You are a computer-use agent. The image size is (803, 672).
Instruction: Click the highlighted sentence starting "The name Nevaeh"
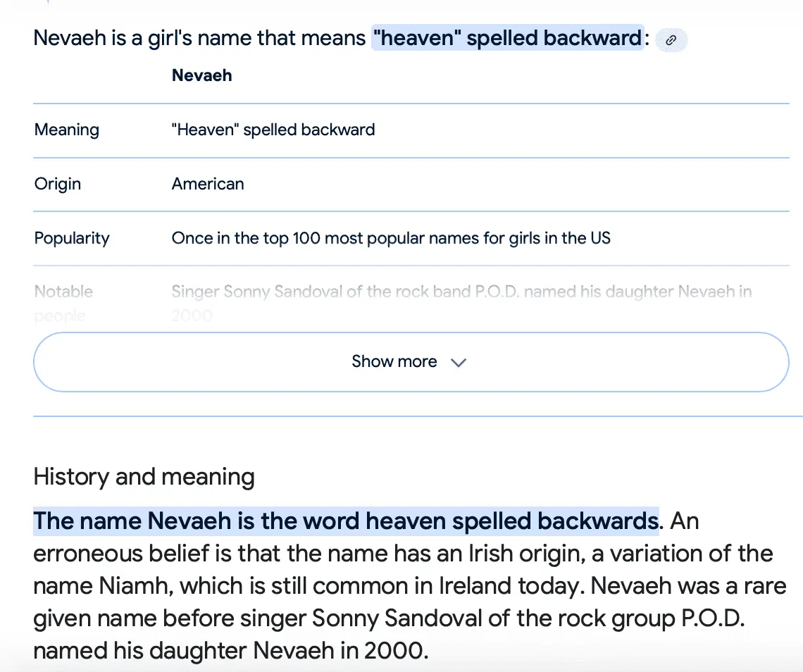[345, 521]
